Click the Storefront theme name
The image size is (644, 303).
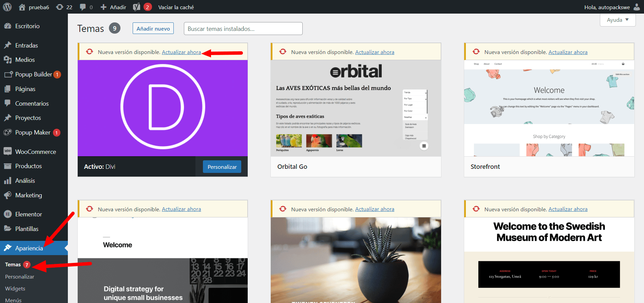(485, 166)
